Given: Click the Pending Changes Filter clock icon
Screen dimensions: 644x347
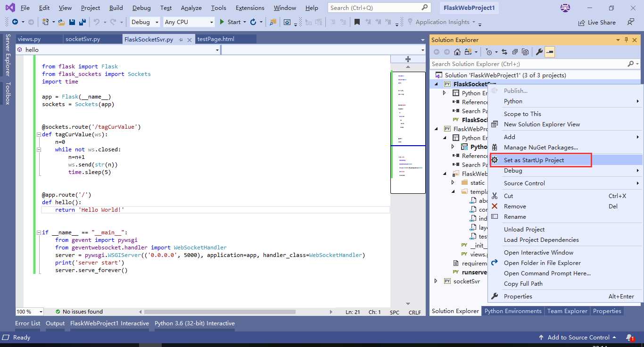Looking at the screenshot, I should [x=489, y=52].
